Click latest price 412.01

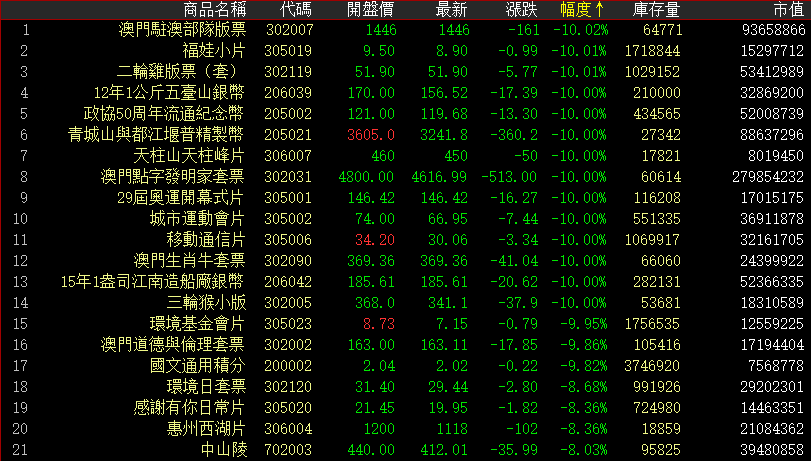444,450
